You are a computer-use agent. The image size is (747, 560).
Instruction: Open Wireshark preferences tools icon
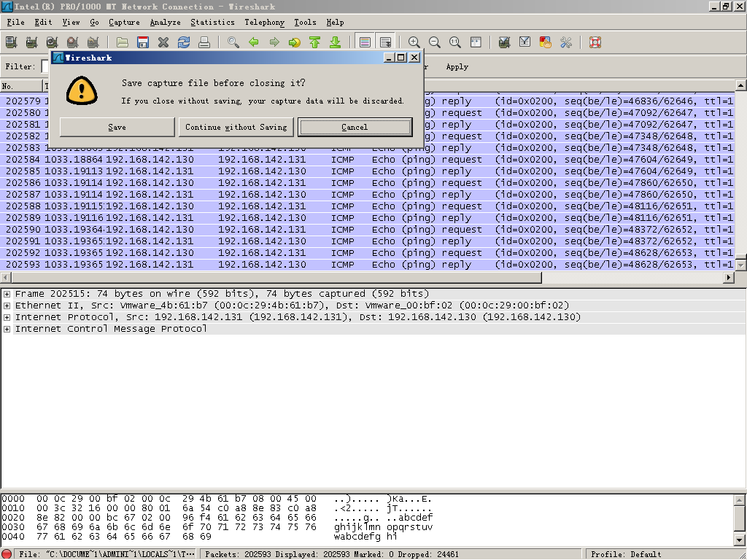point(565,42)
